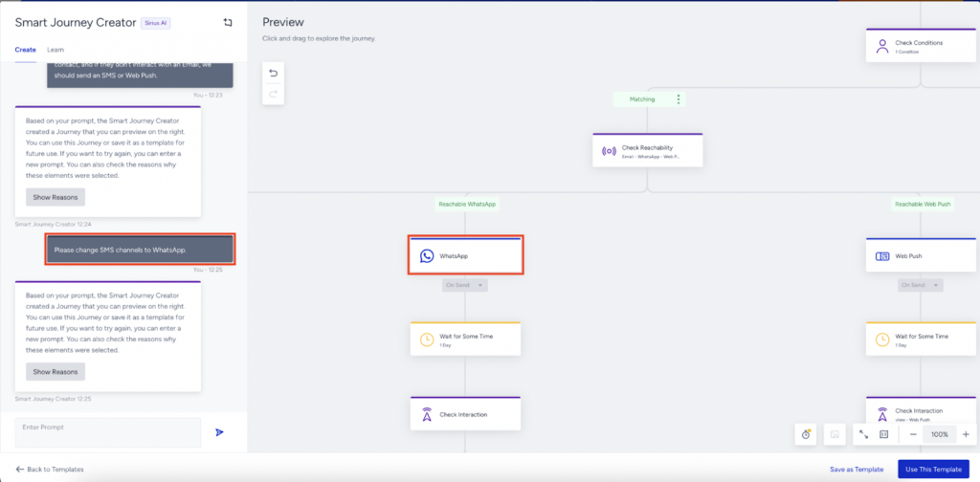Click the fit-to-screen arrows icon
Image resolution: width=980 pixels, height=482 pixels.
(x=863, y=434)
